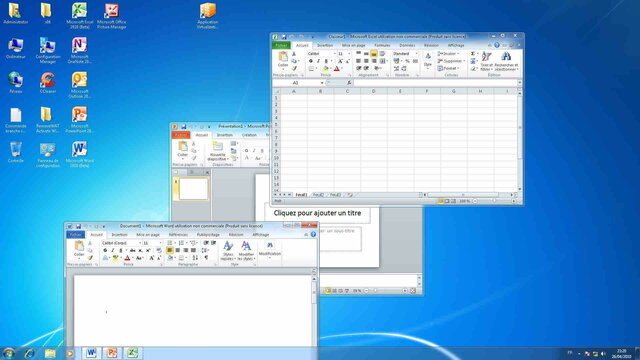640x360 pixels.
Task: Select sheet tab Feuil2 in Excel
Action: [318, 195]
